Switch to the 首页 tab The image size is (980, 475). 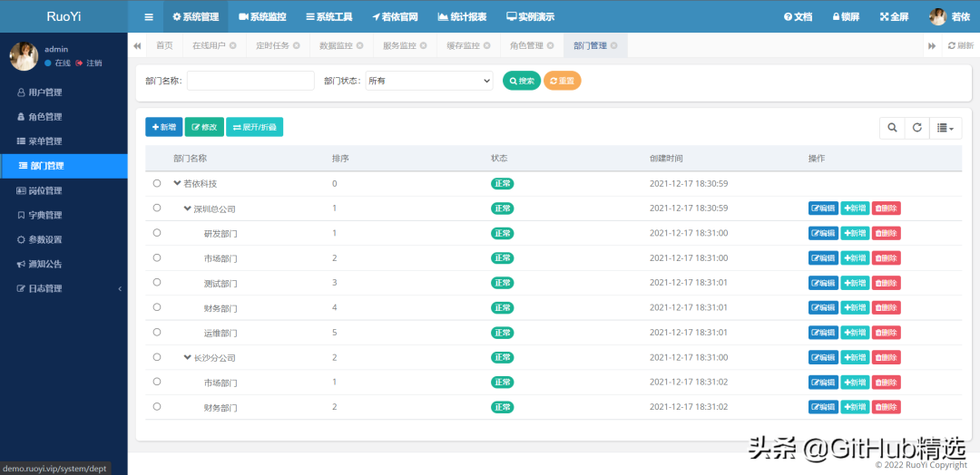click(164, 45)
